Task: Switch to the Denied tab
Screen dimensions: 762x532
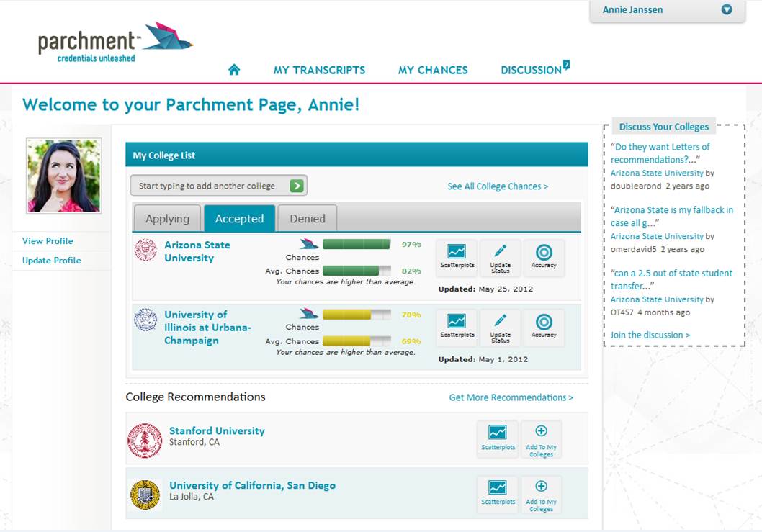Action: click(308, 218)
